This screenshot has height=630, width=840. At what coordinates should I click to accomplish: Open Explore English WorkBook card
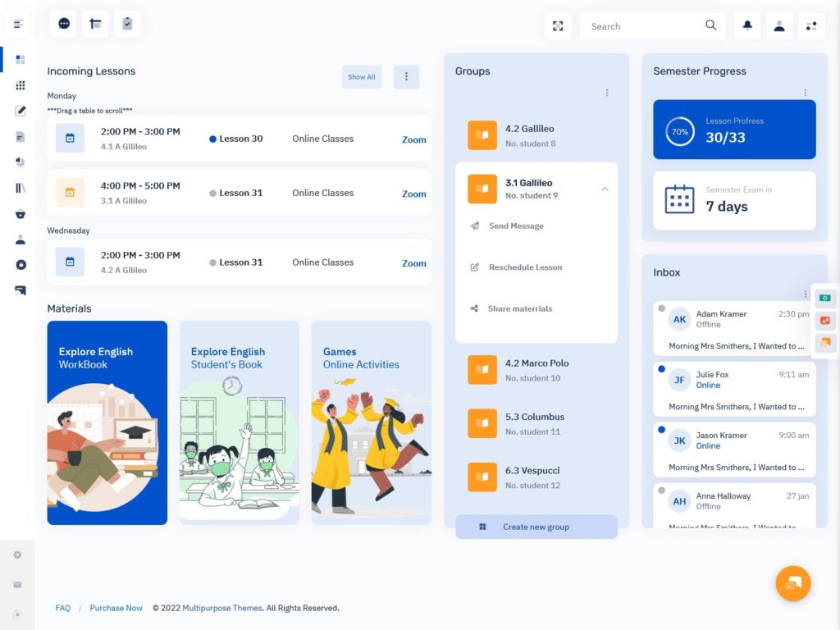pyautogui.click(x=107, y=422)
